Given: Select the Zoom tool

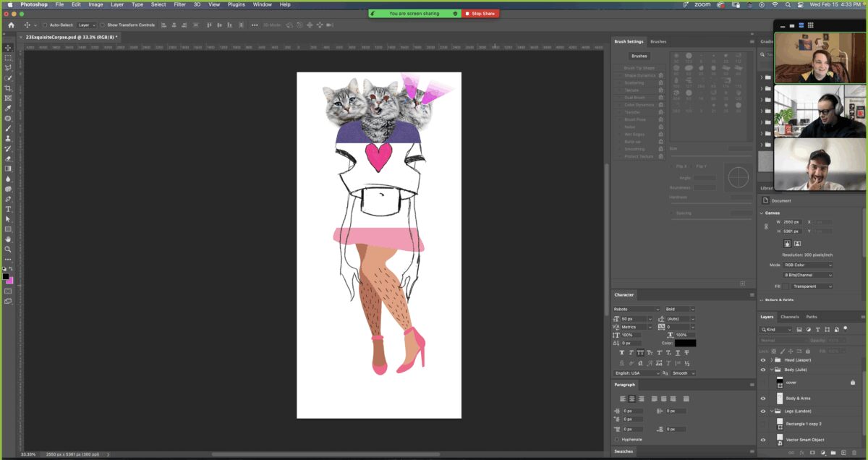Looking at the screenshot, I should [8, 249].
